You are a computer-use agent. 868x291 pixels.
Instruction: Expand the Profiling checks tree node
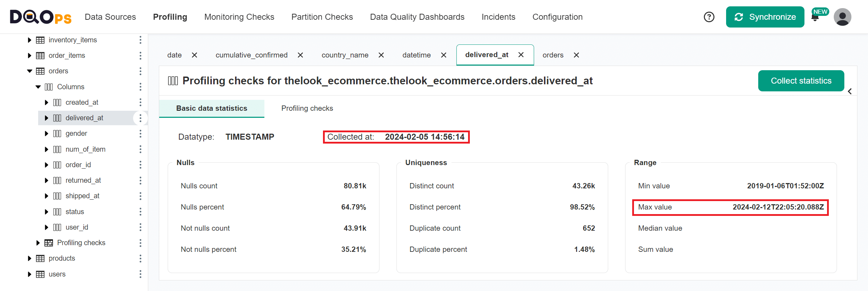[x=38, y=243]
